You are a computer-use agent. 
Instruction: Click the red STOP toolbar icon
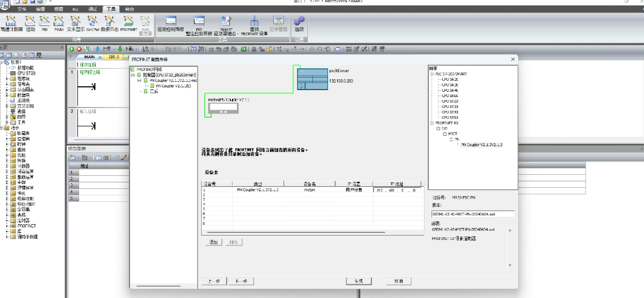click(79, 49)
